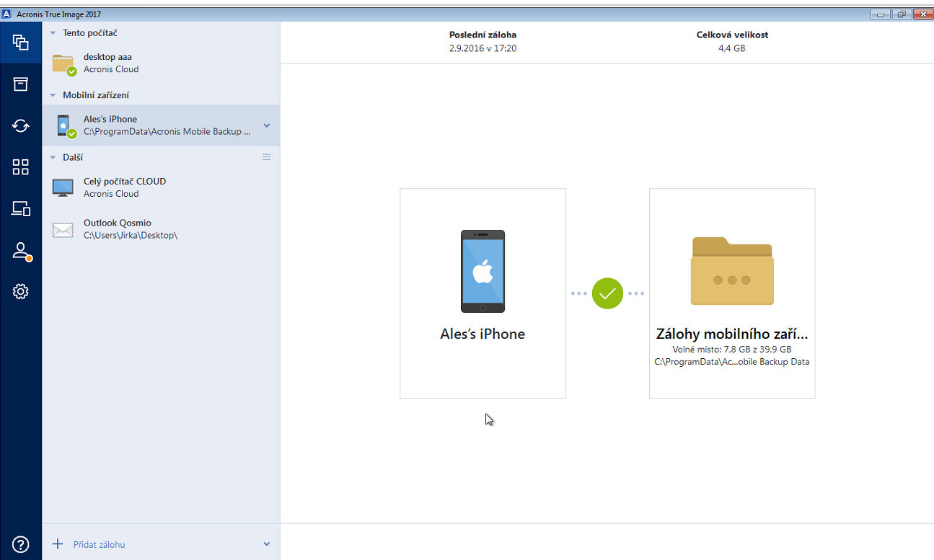This screenshot has width=934, height=560.
Task: Open the Dashboard devices icon
Action: click(x=21, y=209)
